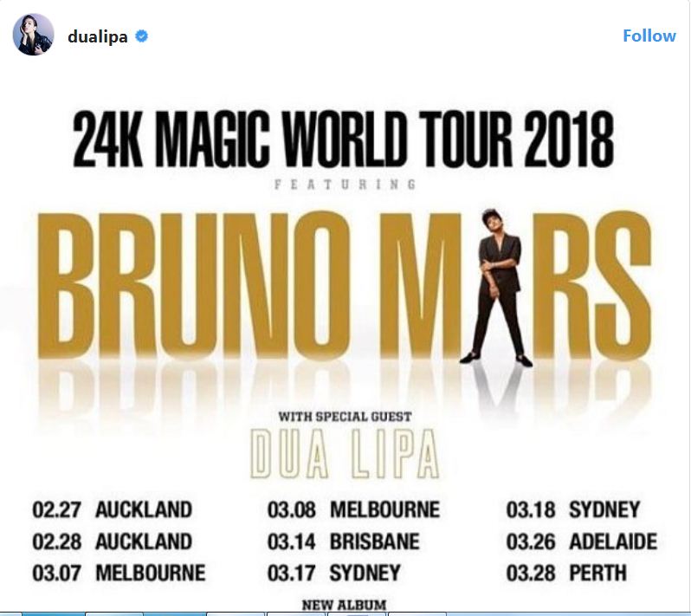Select the 02.28 Auckland tour date

tap(112, 541)
